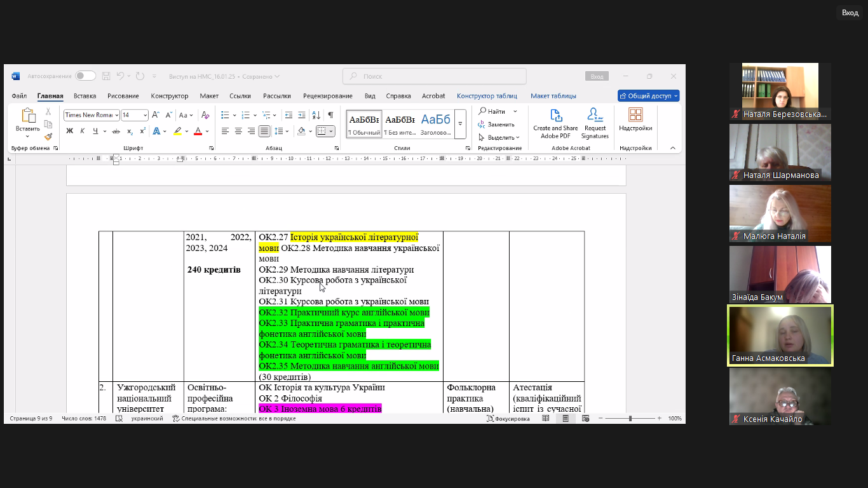Apply the red font color
Image resolution: width=868 pixels, height=488 pixels.
(198, 131)
